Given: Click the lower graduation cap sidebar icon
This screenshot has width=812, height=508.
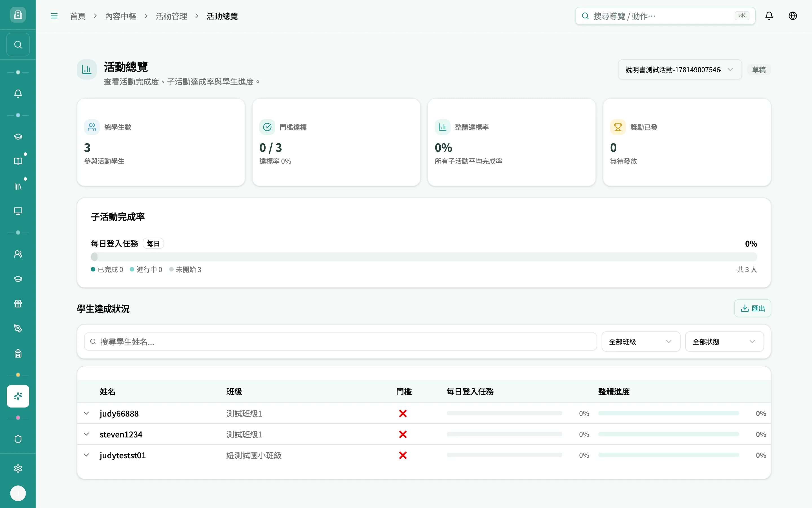Looking at the screenshot, I should pos(18,279).
